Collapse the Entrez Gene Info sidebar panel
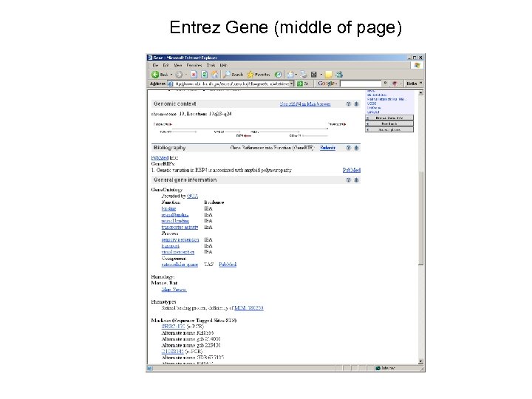 pos(367,117)
